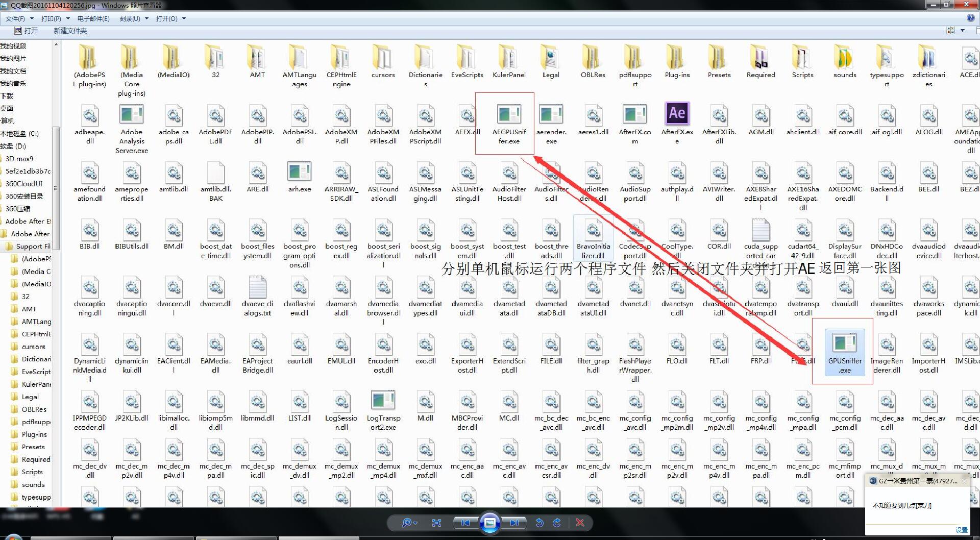Image resolution: width=980 pixels, height=540 pixels.
Task: Select the AfterFX.exe Ae icon
Action: (x=677, y=113)
